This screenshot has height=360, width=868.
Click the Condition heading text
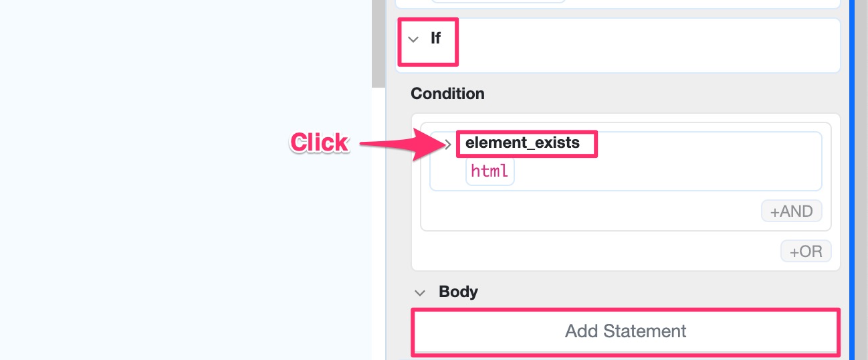click(x=447, y=94)
